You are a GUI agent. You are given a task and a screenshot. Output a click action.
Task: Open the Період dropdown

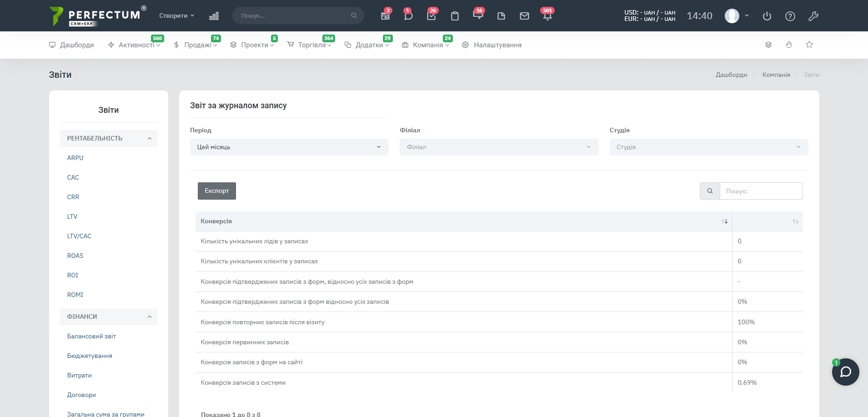click(x=289, y=147)
